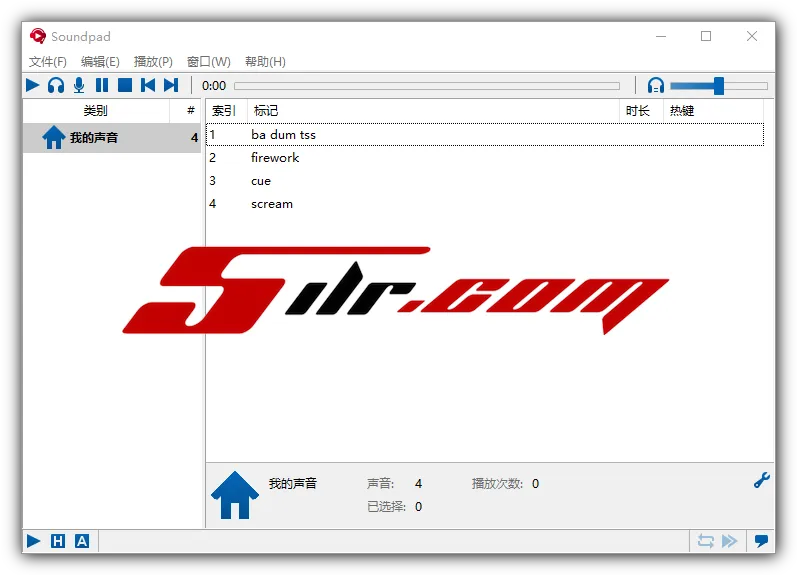Open the 播放(P) menu

[x=153, y=62]
